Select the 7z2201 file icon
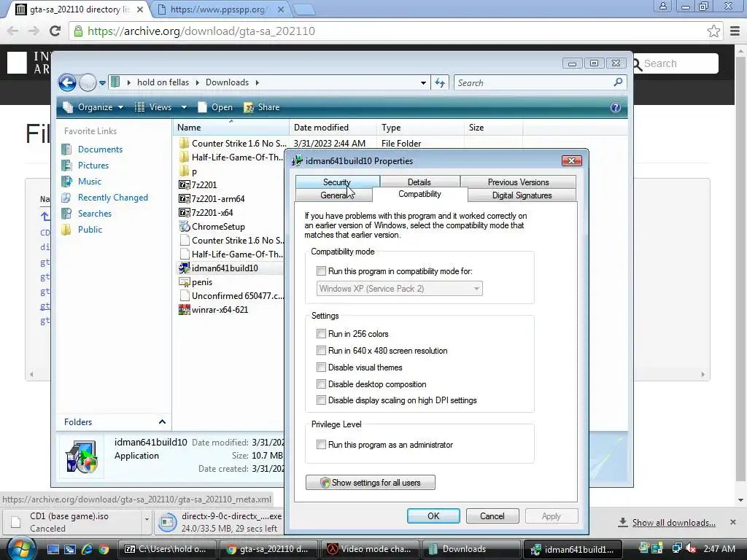The height and width of the screenshot is (560, 747). [x=184, y=184]
